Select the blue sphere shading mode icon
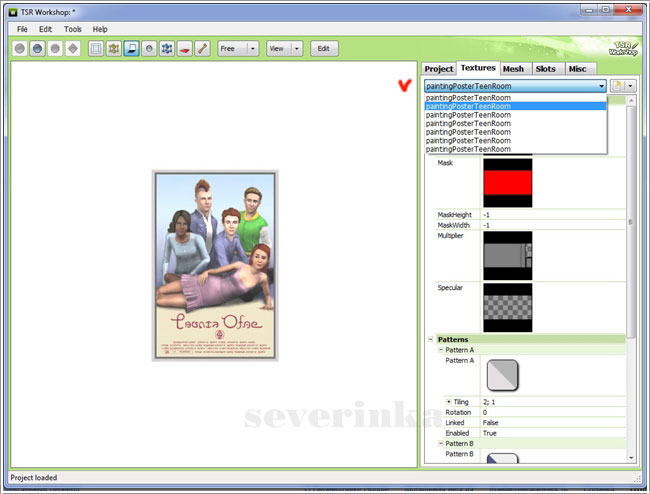This screenshot has height=494, width=650. pos(37,48)
